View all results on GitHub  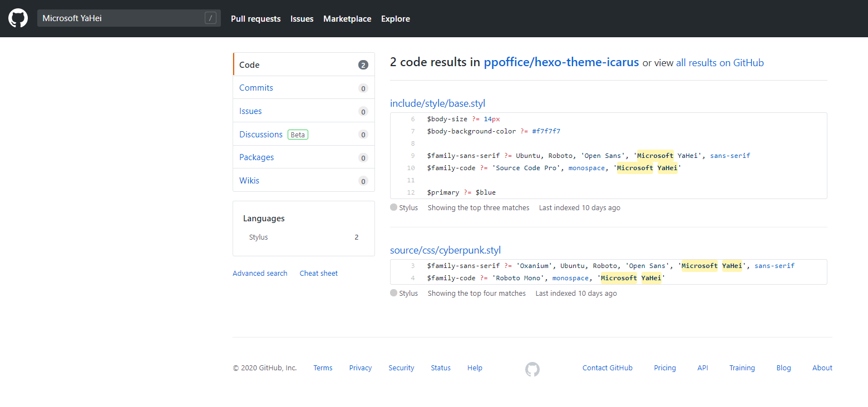[x=719, y=63]
